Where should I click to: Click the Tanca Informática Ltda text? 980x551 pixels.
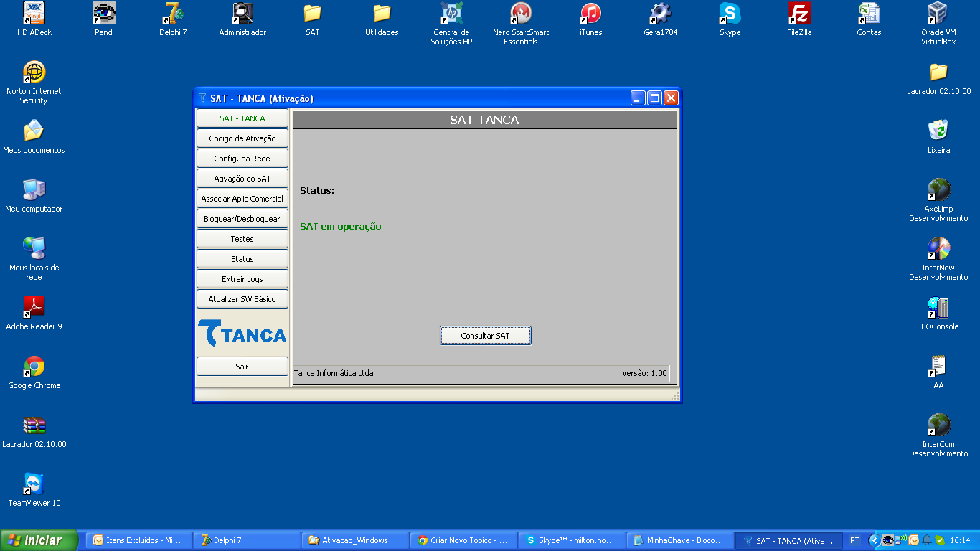tap(334, 373)
